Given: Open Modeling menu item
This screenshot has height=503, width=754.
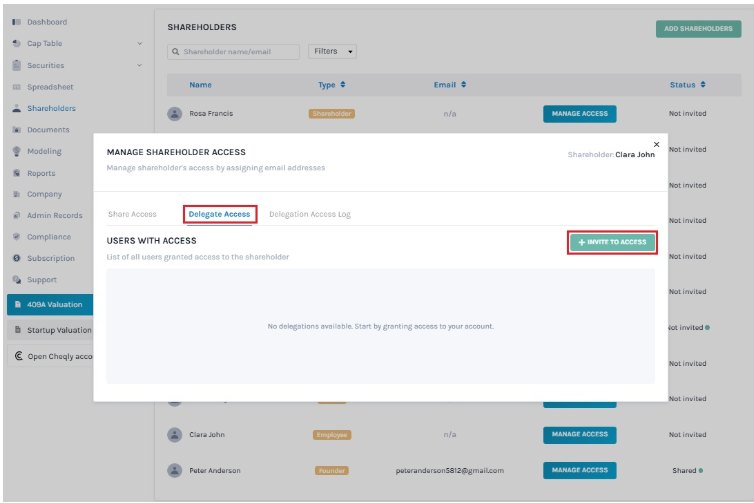Looking at the screenshot, I should 44,151.
